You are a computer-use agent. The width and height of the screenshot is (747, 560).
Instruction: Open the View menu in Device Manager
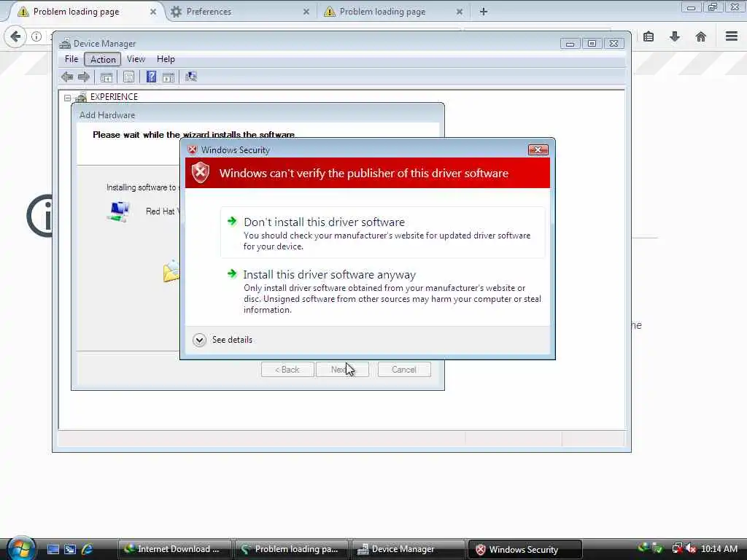click(136, 59)
